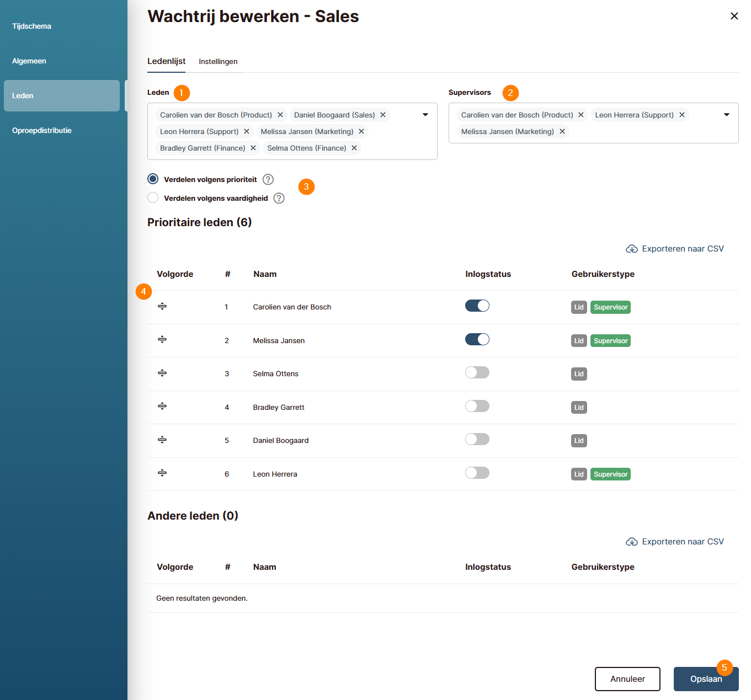Remove Leon Herrera (Support) from Supervisors

coord(682,115)
